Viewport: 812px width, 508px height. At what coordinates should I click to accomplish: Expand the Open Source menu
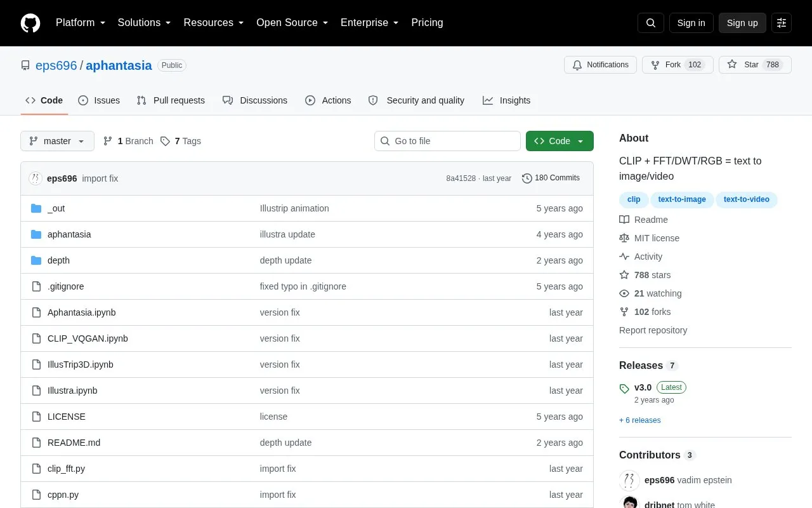tap(292, 23)
